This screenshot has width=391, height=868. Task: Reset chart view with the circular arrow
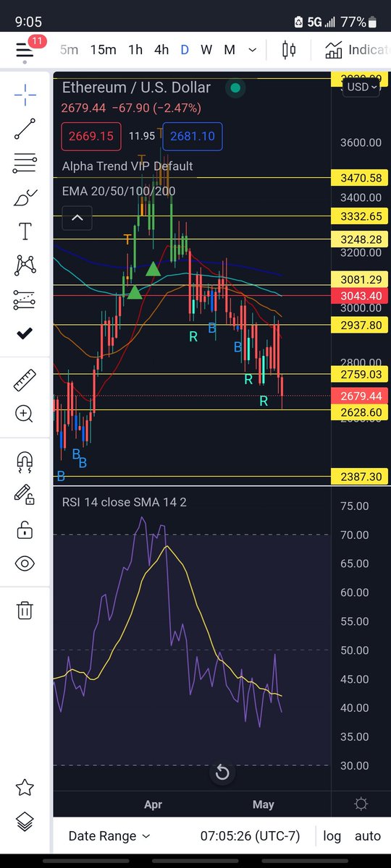coord(222,773)
